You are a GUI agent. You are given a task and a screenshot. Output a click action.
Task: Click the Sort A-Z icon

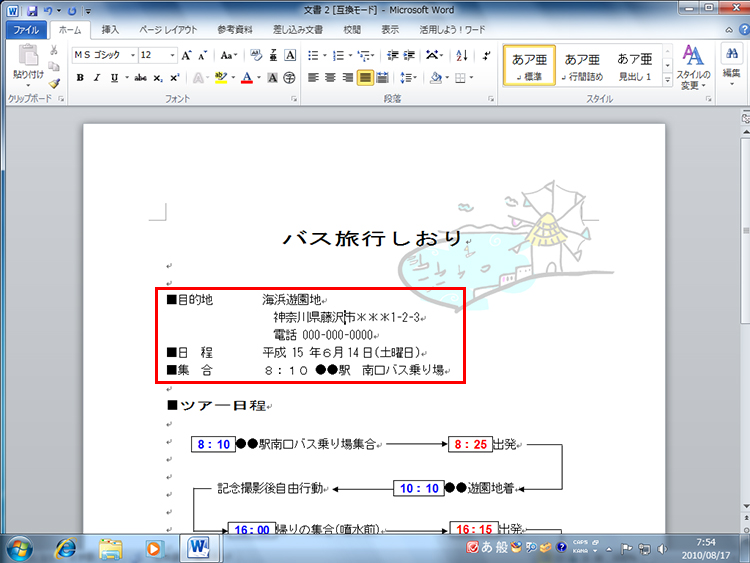(x=462, y=55)
